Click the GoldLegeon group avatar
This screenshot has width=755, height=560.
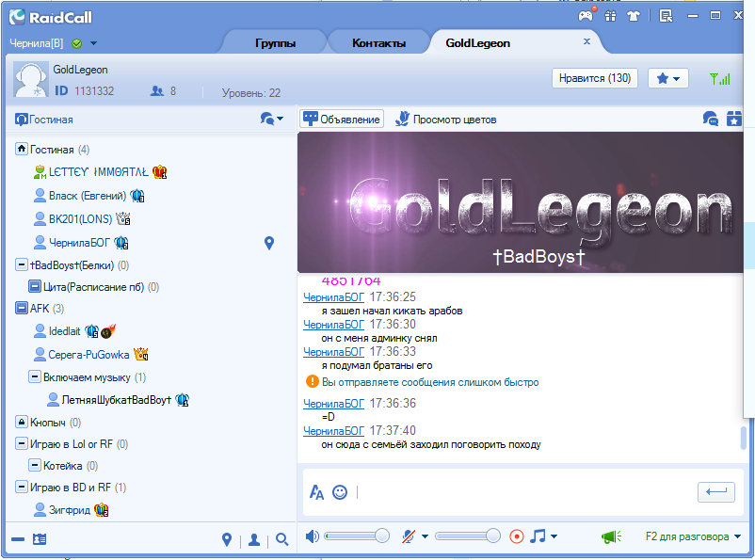[x=31, y=79]
